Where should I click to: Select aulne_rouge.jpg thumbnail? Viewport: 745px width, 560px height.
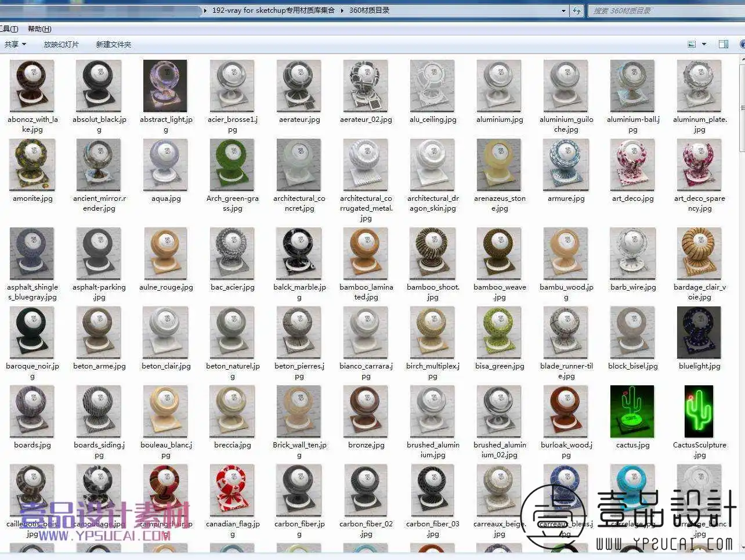click(165, 254)
